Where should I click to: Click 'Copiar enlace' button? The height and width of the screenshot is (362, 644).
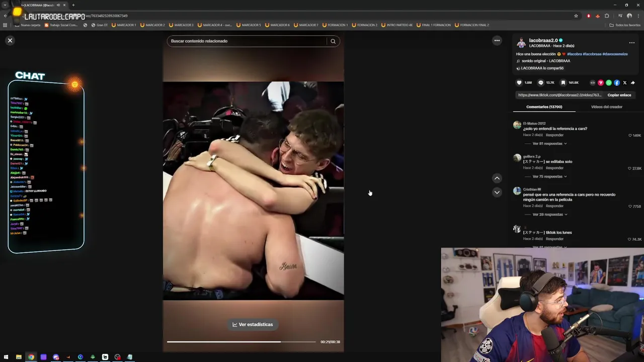pyautogui.click(x=619, y=95)
